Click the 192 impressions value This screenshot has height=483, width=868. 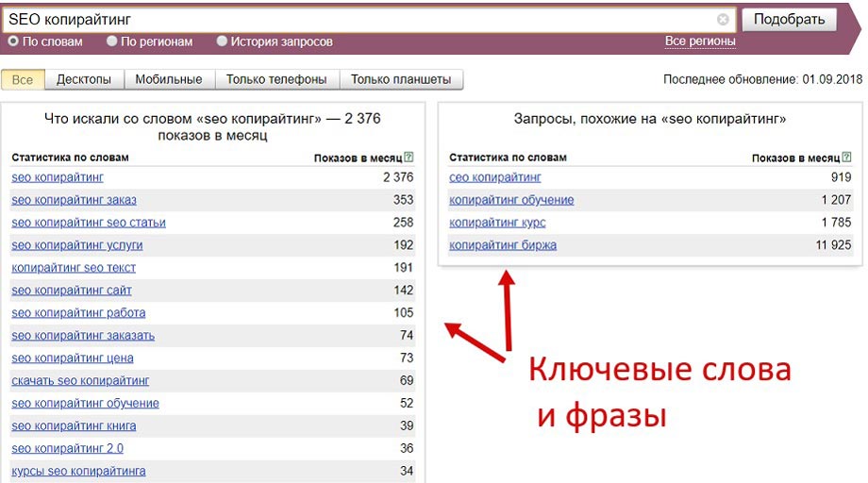(404, 245)
